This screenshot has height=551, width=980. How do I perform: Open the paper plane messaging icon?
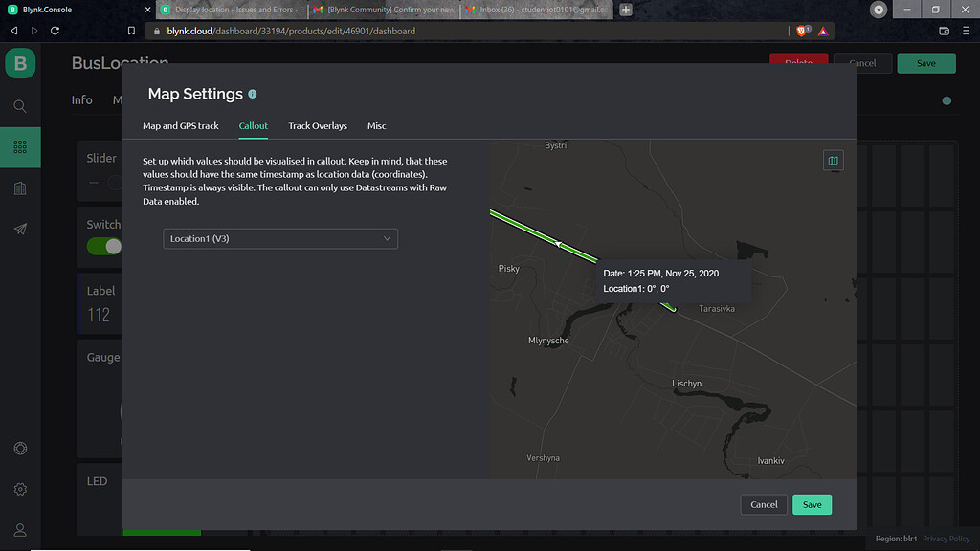[x=19, y=229]
